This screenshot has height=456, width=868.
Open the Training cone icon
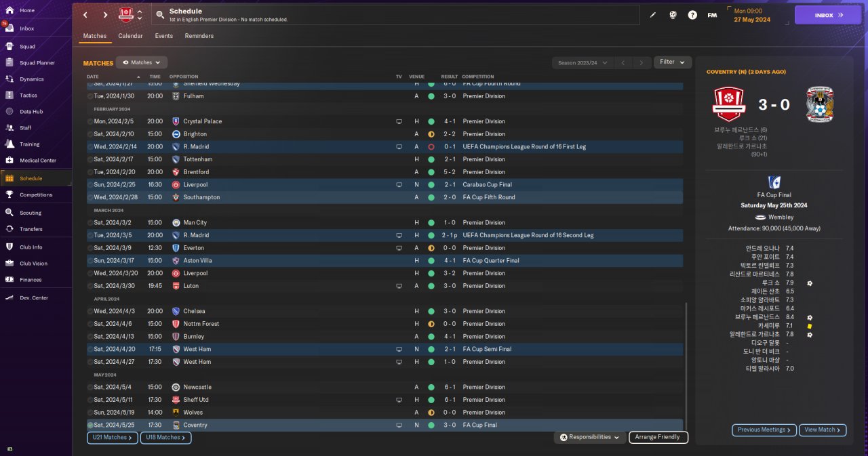coord(9,144)
